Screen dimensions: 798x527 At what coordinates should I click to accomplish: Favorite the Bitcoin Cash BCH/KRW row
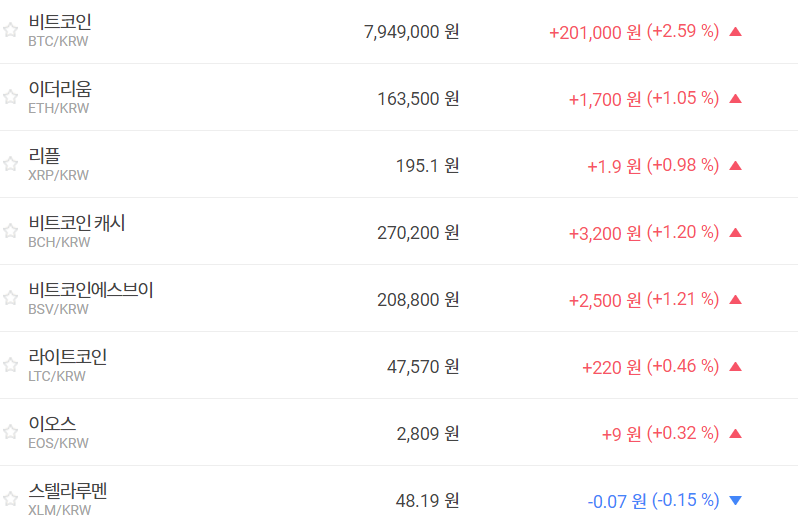point(10,231)
